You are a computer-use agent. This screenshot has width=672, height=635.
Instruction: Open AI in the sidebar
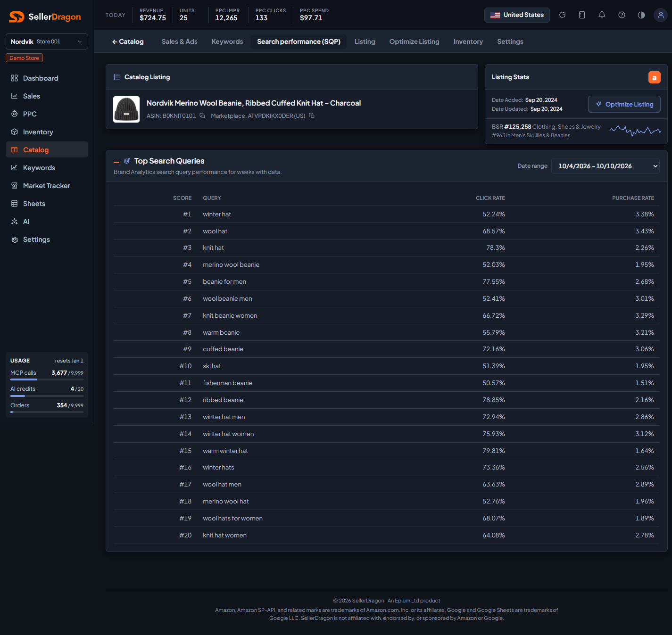point(47,222)
